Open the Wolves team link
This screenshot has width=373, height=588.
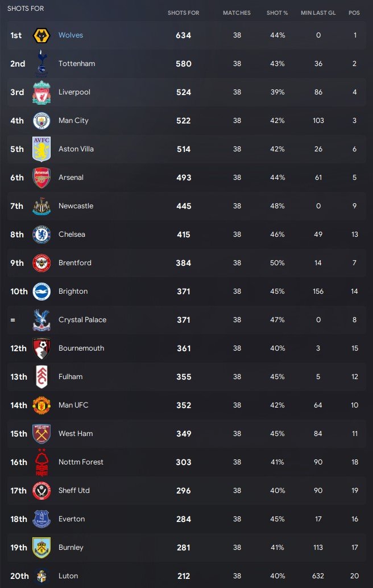71,35
